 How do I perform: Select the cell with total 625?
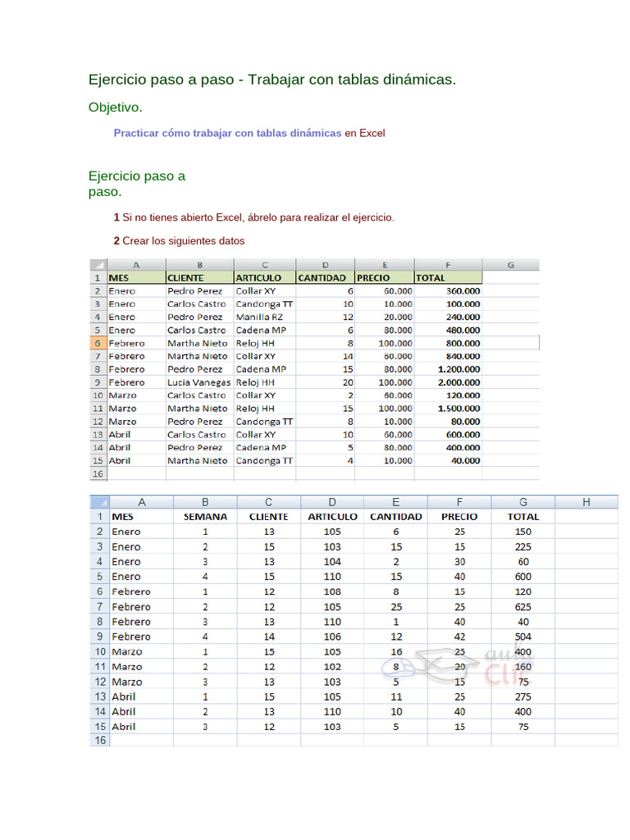coord(523,607)
